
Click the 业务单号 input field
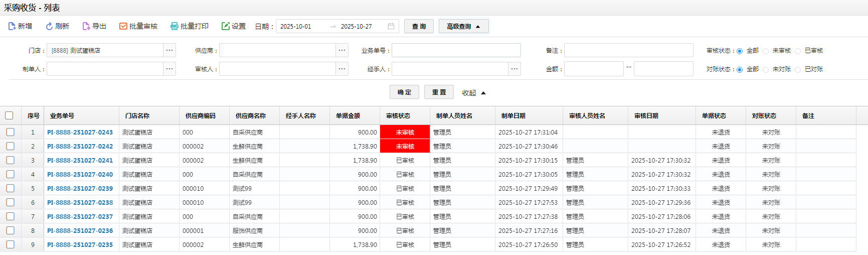[x=456, y=50]
